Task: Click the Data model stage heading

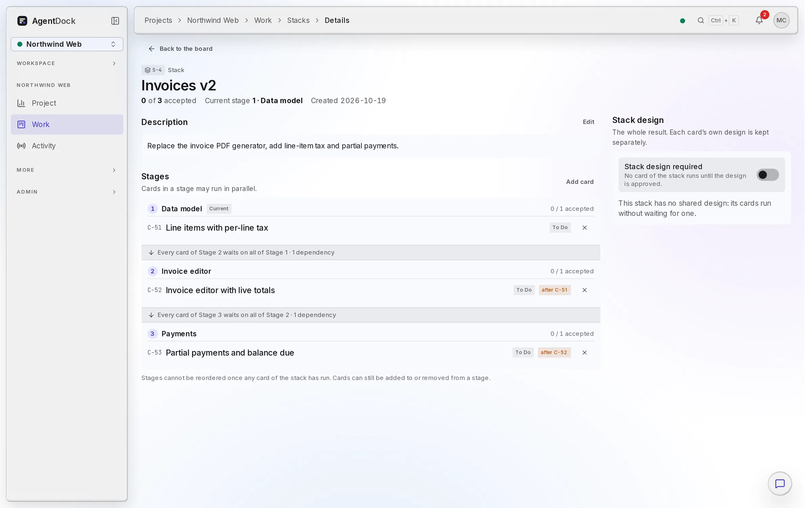Action: coord(182,209)
